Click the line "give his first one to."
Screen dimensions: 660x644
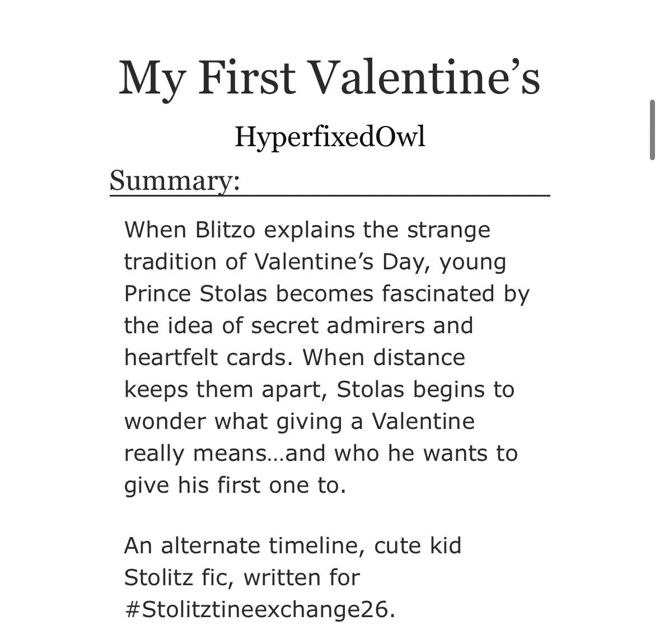click(235, 486)
